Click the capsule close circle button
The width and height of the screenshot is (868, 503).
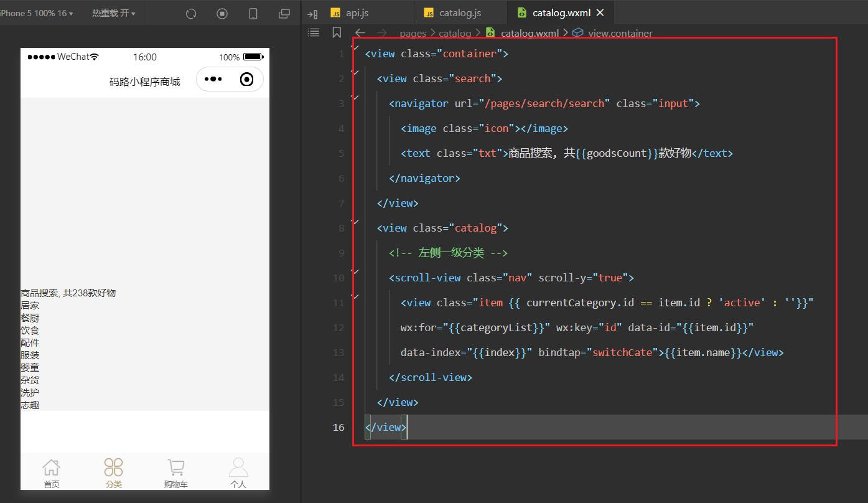247,79
